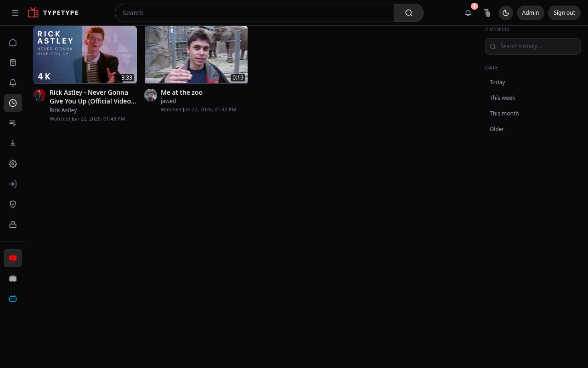This screenshot has width=588, height=368.
Task: Click the koala avatar icon
Action: click(487, 13)
